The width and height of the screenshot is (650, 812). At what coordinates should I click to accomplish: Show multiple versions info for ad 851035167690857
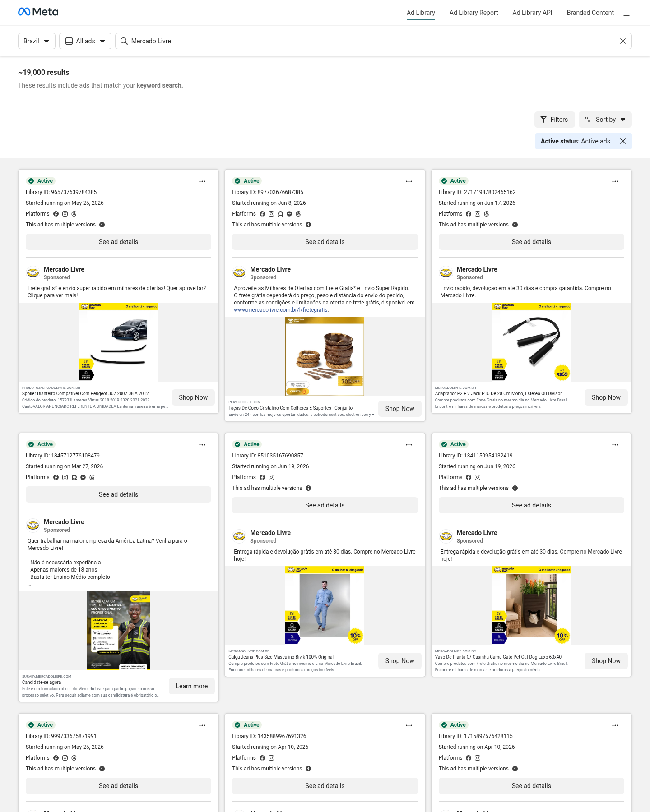pos(308,488)
